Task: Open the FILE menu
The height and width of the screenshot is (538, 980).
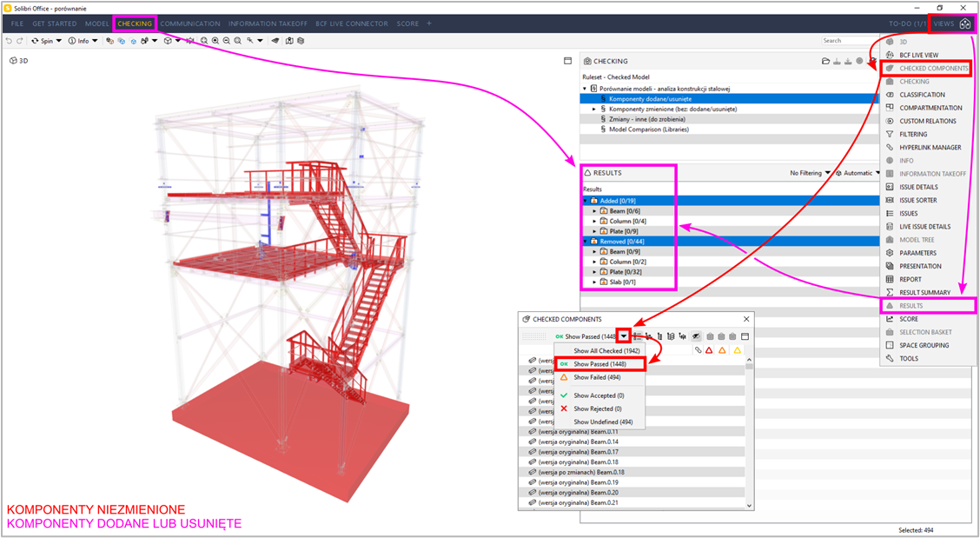Action: click(x=17, y=23)
